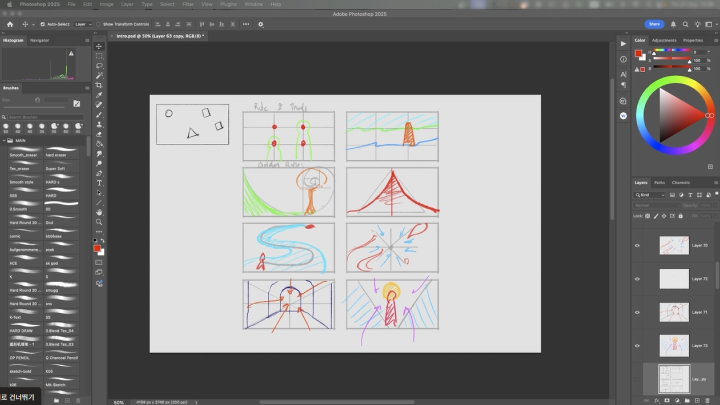Open the Auto-Select Layer dropdown
This screenshot has width=720, height=405.
pos(82,23)
